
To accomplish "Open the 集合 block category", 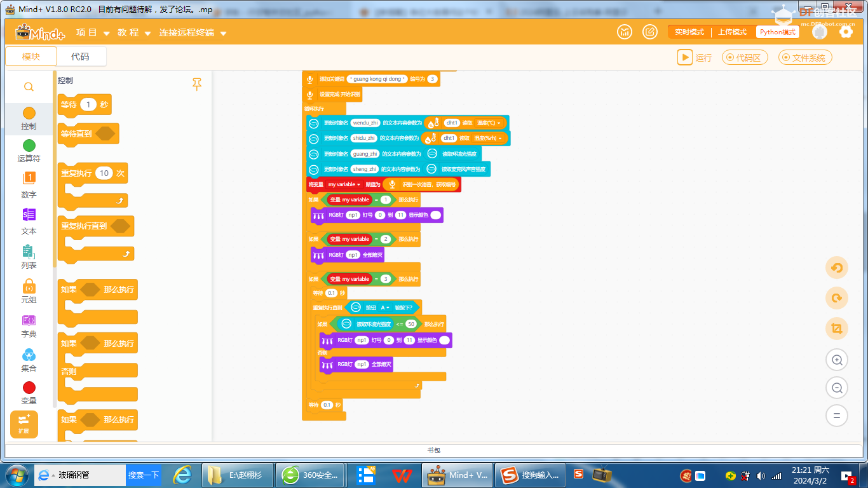I will click(29, 360).
